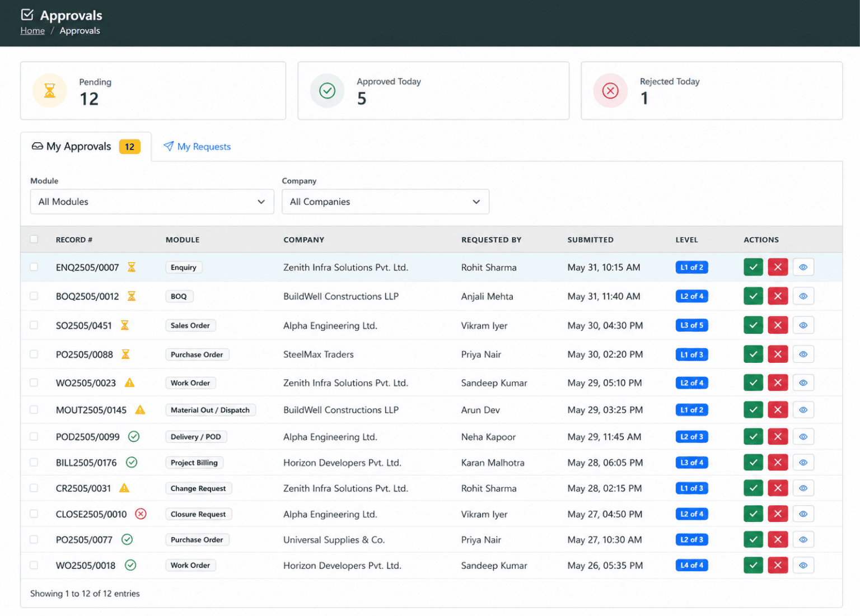Check the box for SO2505/0451 row
The image size is (860, 616).
click(x=34, y=325)
